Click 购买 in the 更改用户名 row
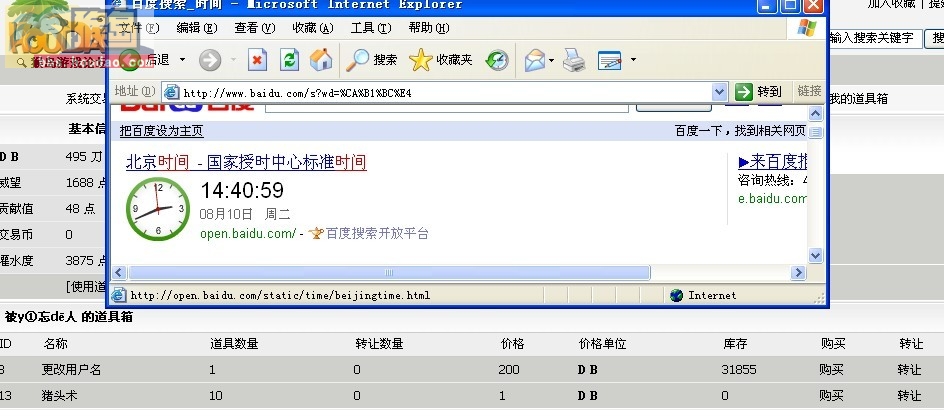944x419 pixels. point(831,370)
